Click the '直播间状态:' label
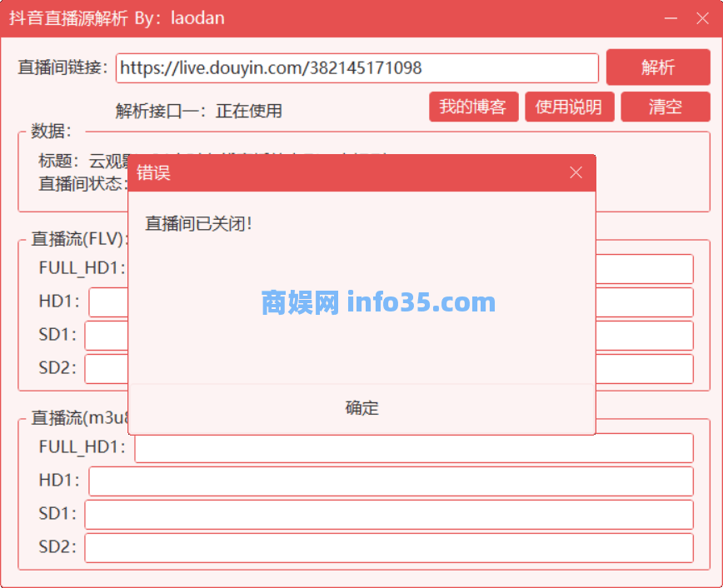 [82, 183]
